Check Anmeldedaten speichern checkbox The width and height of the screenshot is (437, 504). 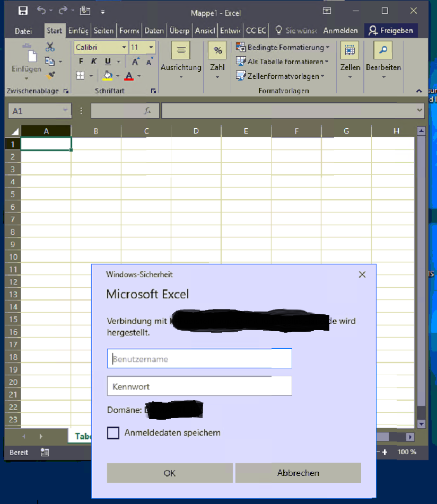[113, 433]
